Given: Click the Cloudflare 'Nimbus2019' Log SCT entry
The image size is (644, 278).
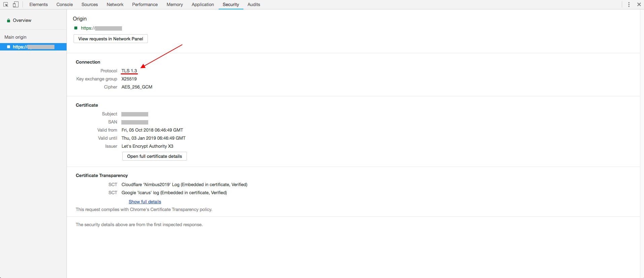Looking at the screenshot, I should point(184,184).
